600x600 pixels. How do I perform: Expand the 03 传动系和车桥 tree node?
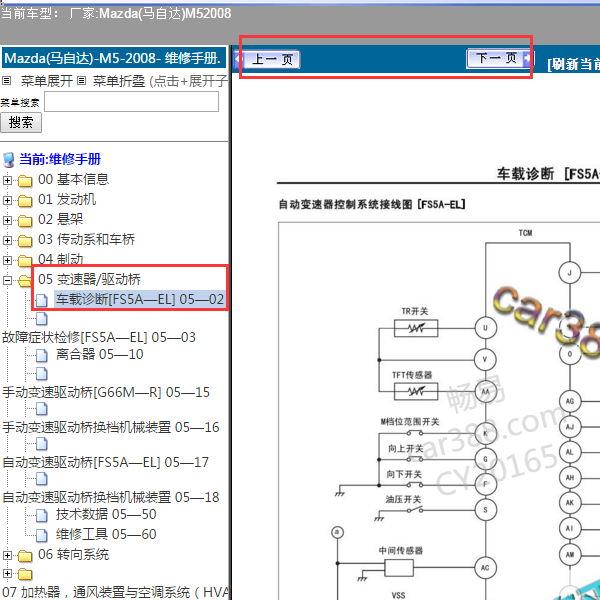(x=7, y=240)
